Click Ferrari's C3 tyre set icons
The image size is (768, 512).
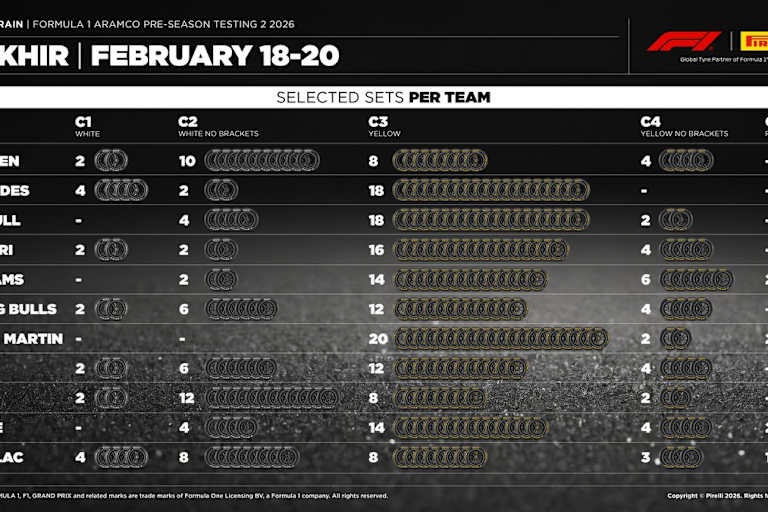tap(468, 250)
